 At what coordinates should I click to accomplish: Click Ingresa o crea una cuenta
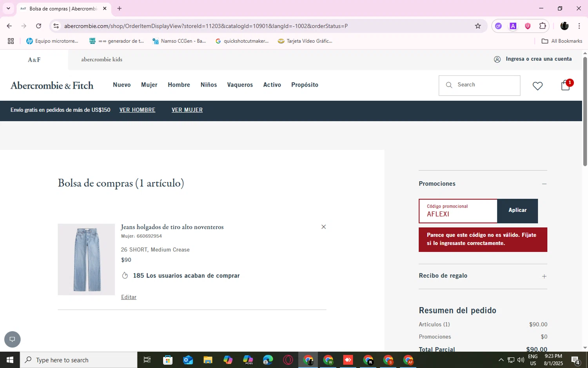point(539,59)
